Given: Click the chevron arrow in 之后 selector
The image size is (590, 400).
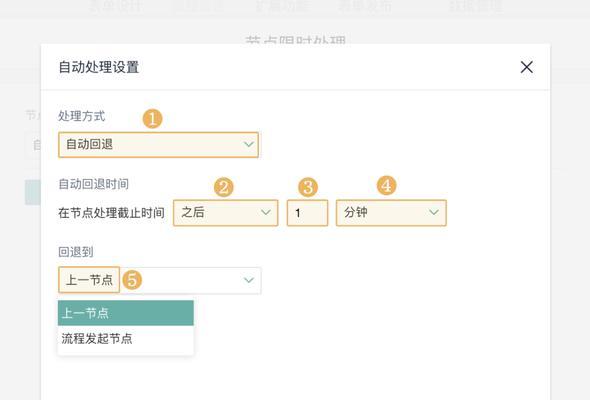Looking at the screenshot, I should click(x=266, y=213).
